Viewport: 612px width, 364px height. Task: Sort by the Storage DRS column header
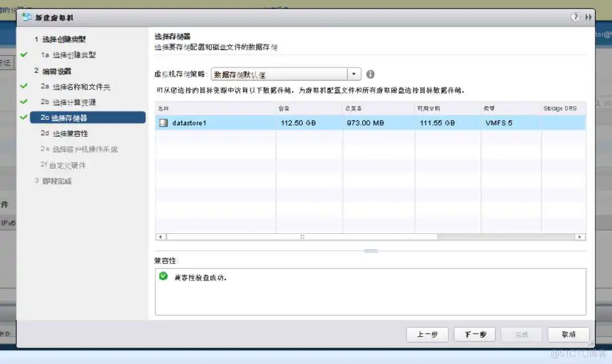click(x=564, y=108)
